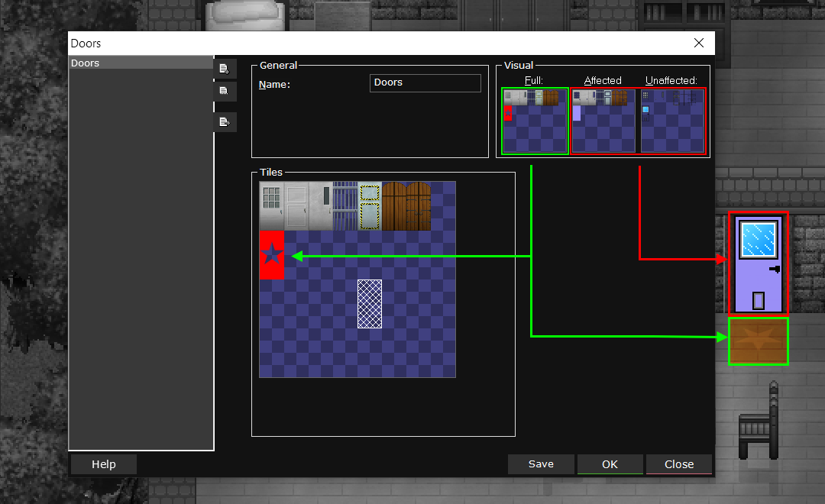Click the Name input field containing Doors
The height and width of the screenshot is (504, 825).
425,82
